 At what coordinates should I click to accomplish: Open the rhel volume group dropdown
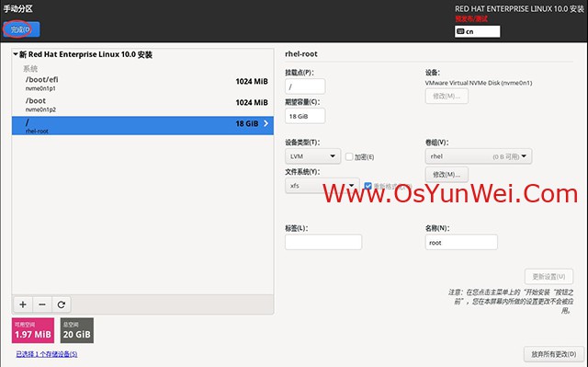coord(479,156)
